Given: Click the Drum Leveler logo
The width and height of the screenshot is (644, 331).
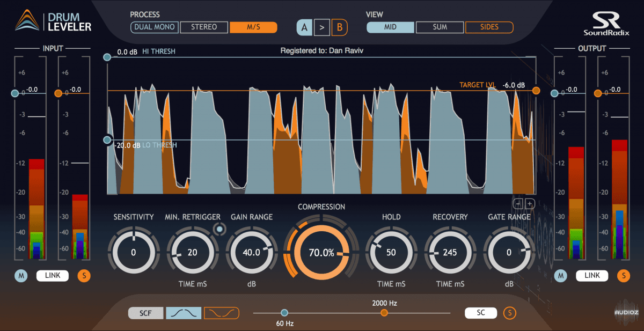Looking at the screenshot, I should (53, 20).
